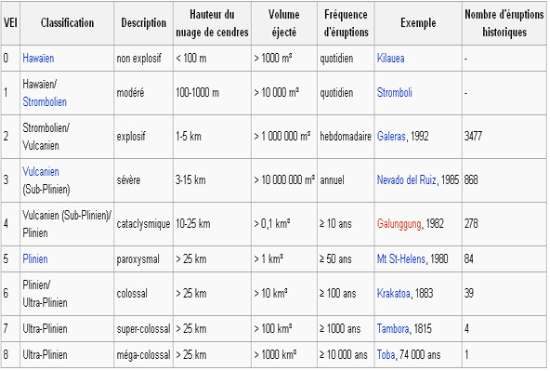Open the Vulcanien link in VEI 3 row
The width and height of the screenshot is (550, 371).
click(41, 171)
